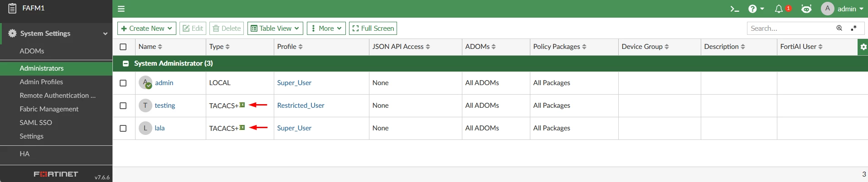Click All Packages in lala row
The width and height of the screenshot is (868, 182).
click(x=552, y=128)
